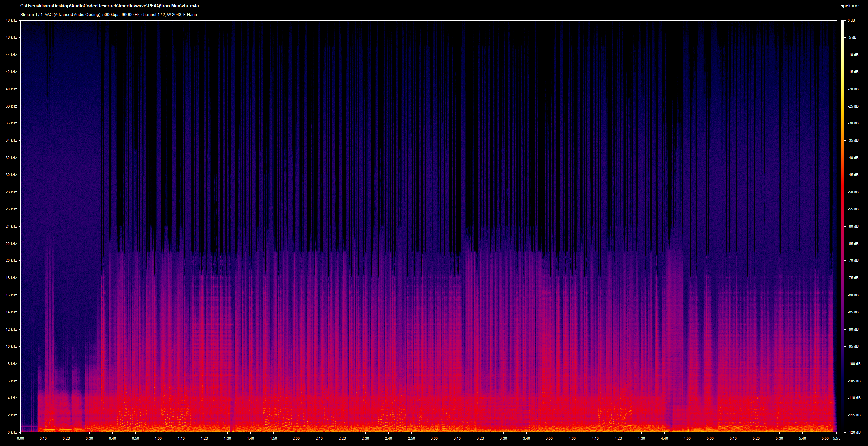Click the -60 dB legend label
868x446 pixels.
pos(853,226)
